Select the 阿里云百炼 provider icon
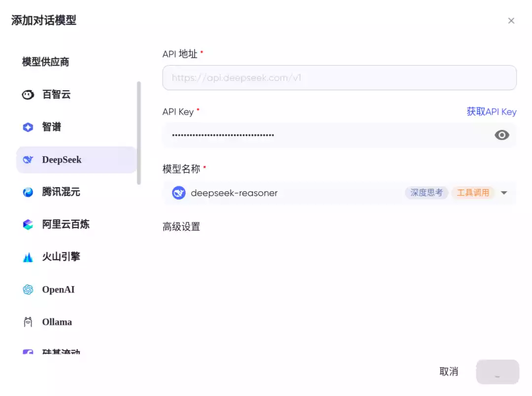The height and width of the screenshot is (396, 532). pos(28,224)
